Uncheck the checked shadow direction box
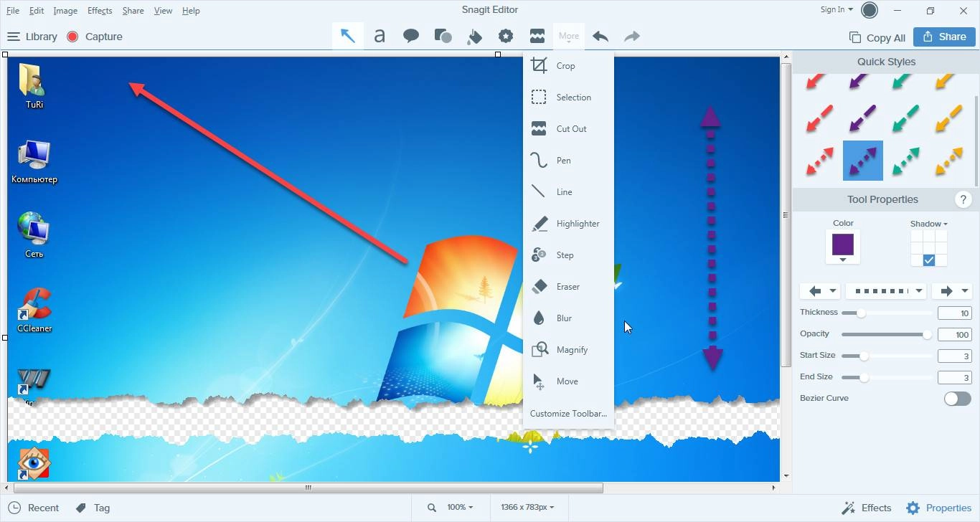980x522 pixels. pos(929,260)
